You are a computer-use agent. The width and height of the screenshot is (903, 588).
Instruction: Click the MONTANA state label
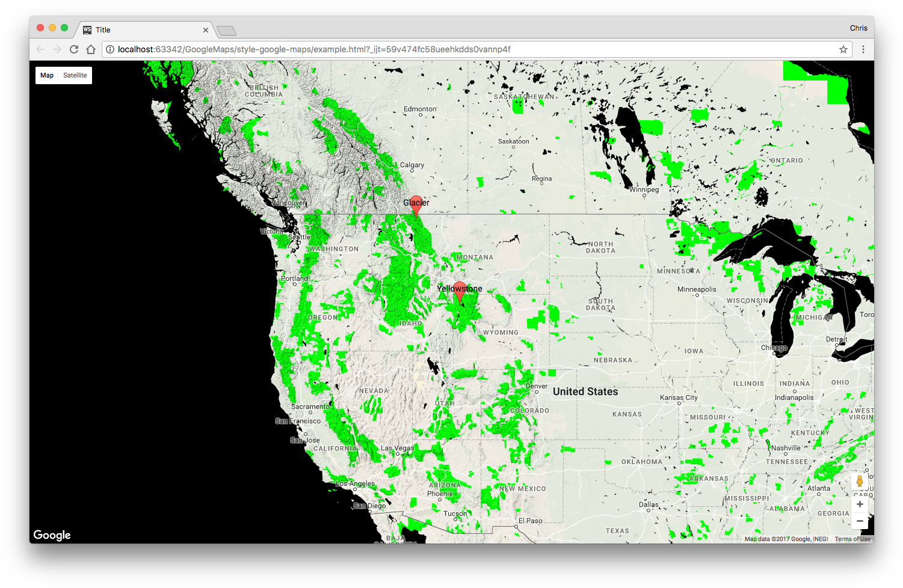475,257
